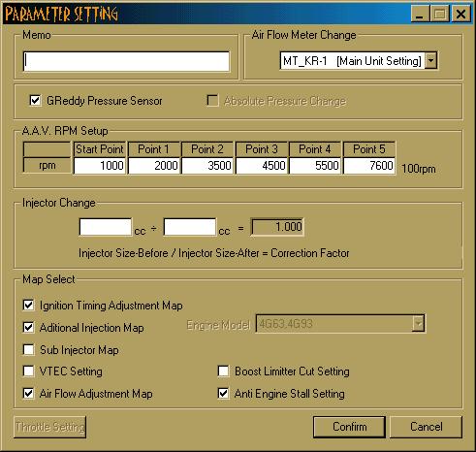476x452 pixels.
Task: Click the Memo text field
Action: (x=126, y=61)
